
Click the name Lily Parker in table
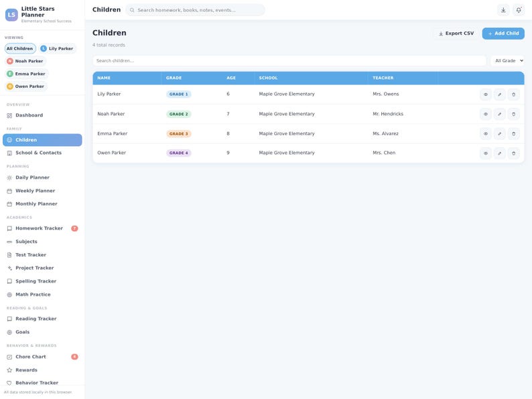point(109,94)
